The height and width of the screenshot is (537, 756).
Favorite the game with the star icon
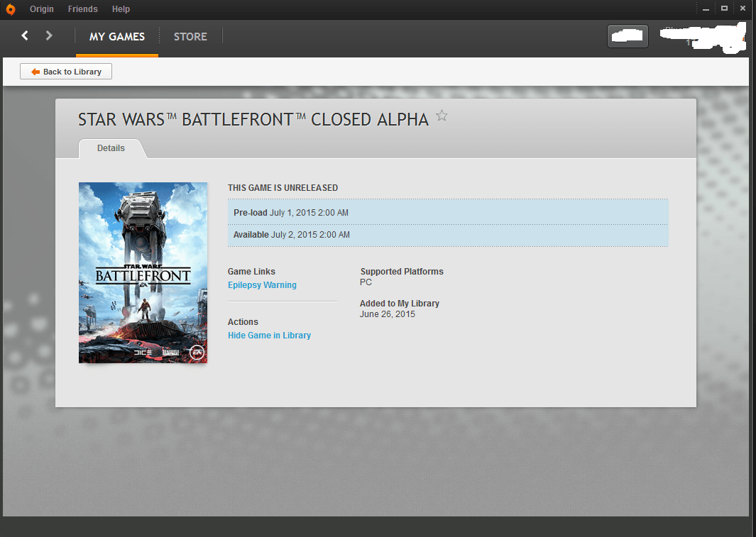point(442,116)
